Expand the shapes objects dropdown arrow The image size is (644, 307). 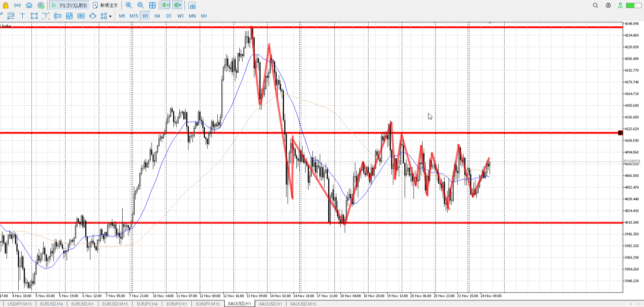tap(110, 16)
